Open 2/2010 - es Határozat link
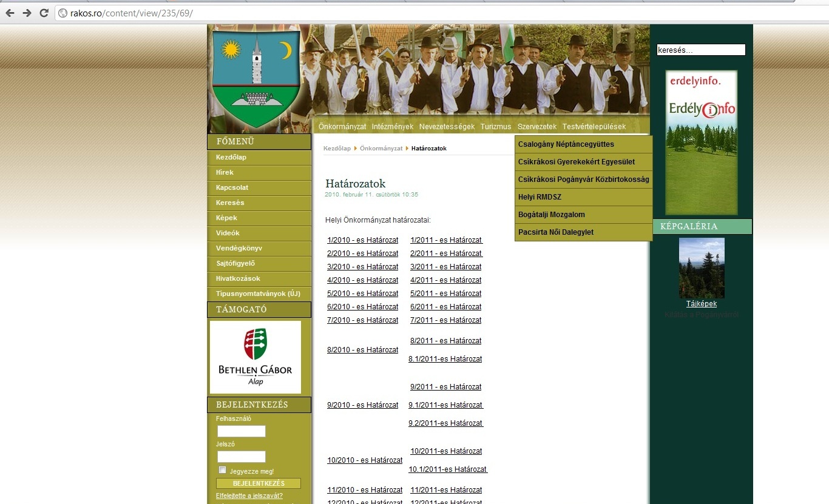The height and width of the screenshot is (504, 829). tap(363, 254)
